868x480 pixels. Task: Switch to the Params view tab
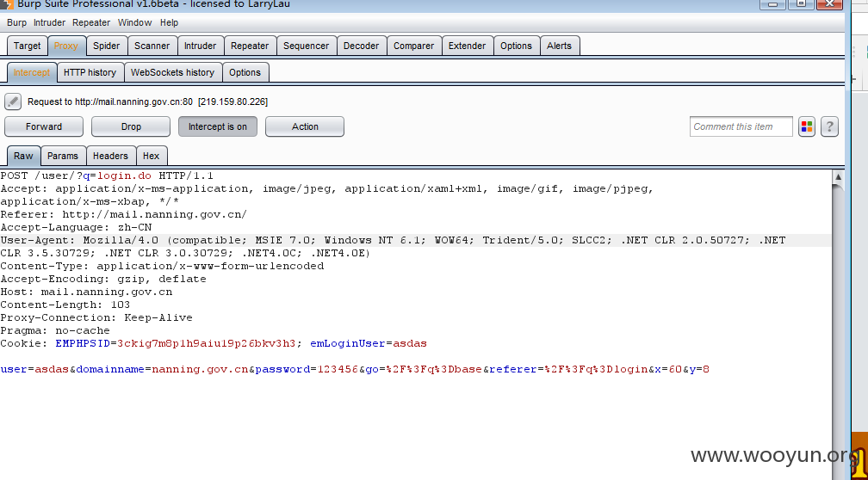[x=63, y=156]
